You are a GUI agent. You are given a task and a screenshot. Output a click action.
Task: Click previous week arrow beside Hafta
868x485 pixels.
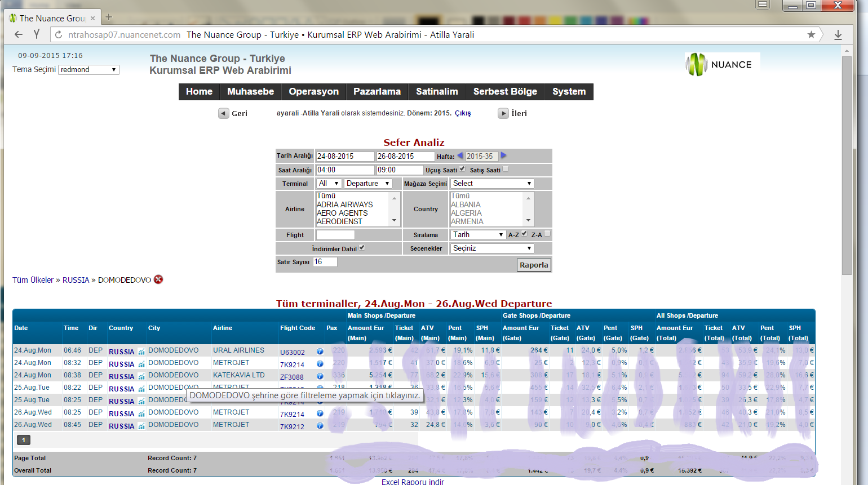pos(460,155)
